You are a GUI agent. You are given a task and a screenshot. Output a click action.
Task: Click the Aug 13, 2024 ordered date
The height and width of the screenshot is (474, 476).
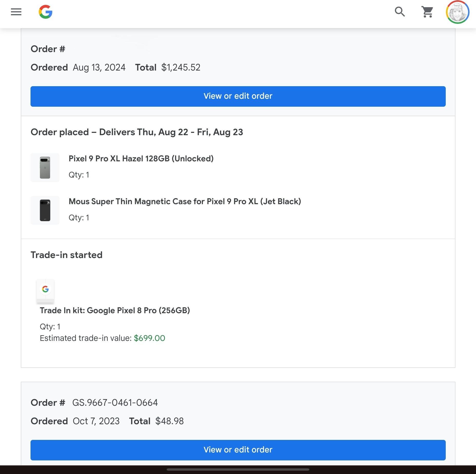click(99, 67)
